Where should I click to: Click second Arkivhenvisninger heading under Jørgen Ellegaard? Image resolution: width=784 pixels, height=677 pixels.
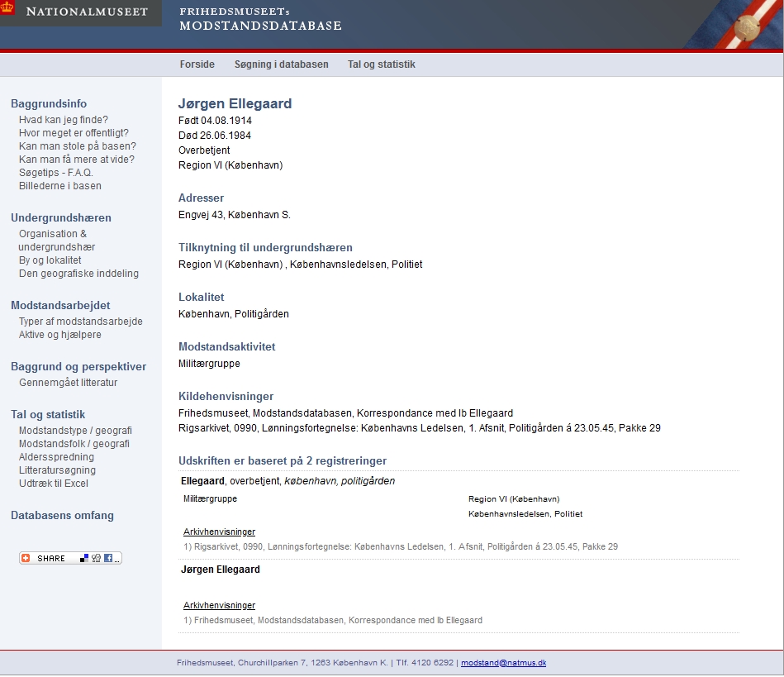point(219,605)
